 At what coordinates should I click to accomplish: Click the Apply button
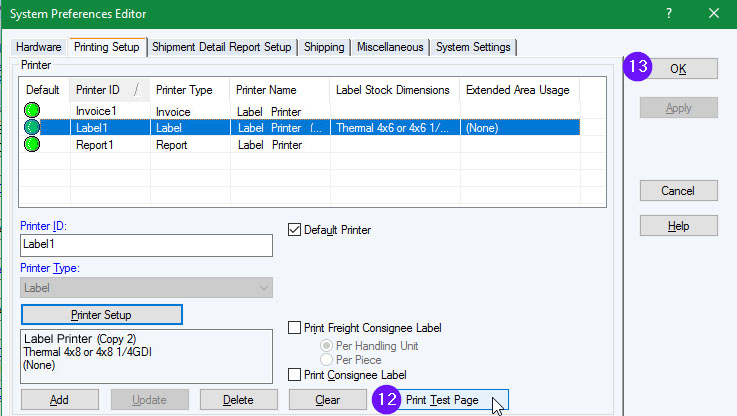pyautogui.click(x=678, y=108)
